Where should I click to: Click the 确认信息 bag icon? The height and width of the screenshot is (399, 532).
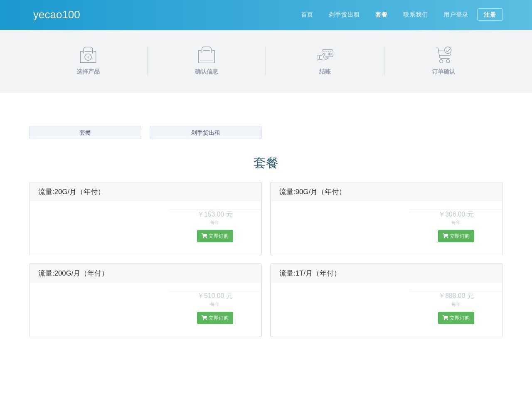(x=207, y=55)
